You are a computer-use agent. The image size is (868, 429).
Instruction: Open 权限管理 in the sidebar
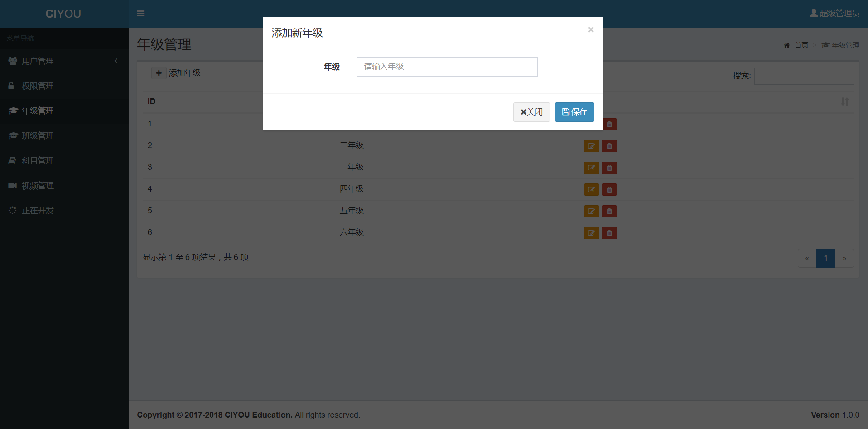pyautogui.click(x=64, y=86)
